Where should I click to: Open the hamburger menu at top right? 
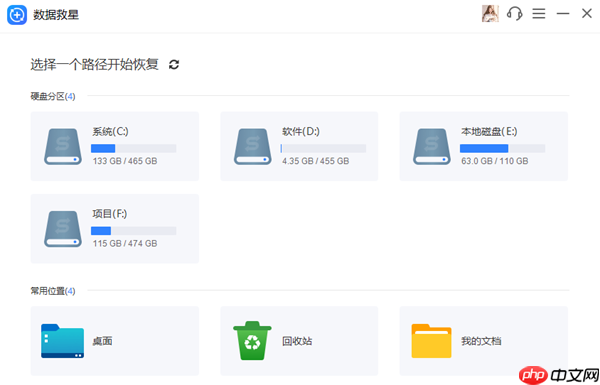pyautogui.click(x=539, y=14)
